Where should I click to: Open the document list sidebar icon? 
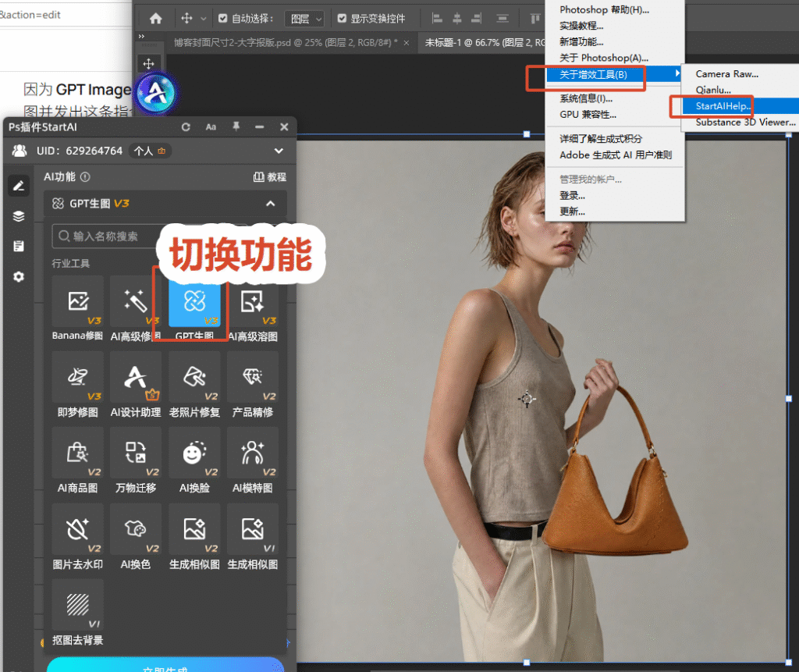19,247
